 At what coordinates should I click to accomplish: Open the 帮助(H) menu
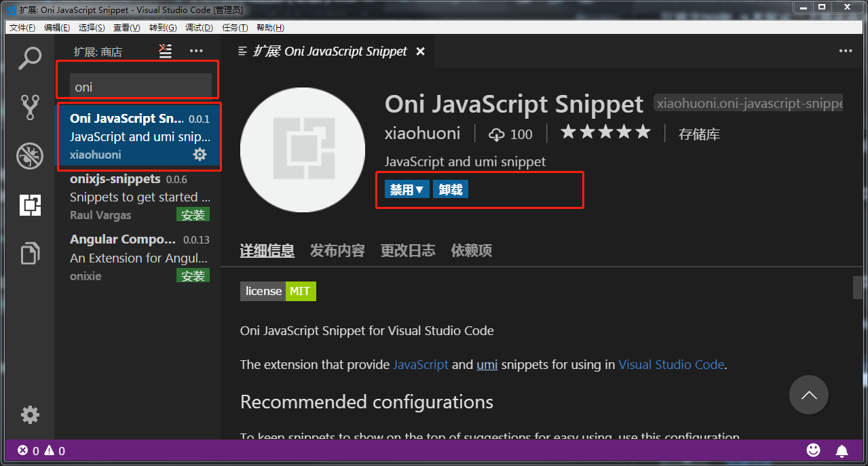(270, 28)
